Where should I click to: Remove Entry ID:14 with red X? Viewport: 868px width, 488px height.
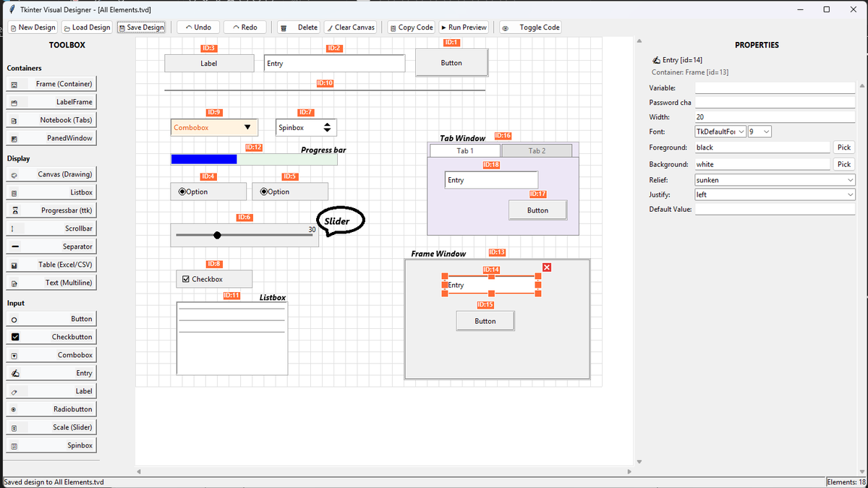[x=547, y=267]
